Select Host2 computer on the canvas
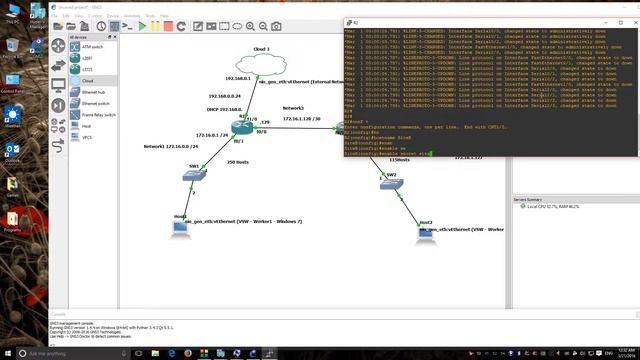 pos(426,236)
